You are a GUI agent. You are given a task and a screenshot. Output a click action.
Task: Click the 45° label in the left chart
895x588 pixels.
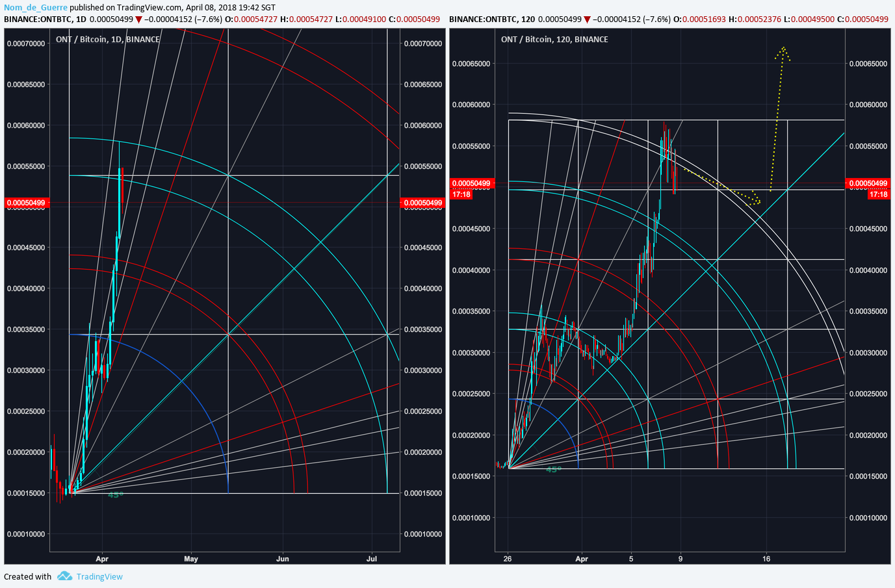tap(116, 495)
